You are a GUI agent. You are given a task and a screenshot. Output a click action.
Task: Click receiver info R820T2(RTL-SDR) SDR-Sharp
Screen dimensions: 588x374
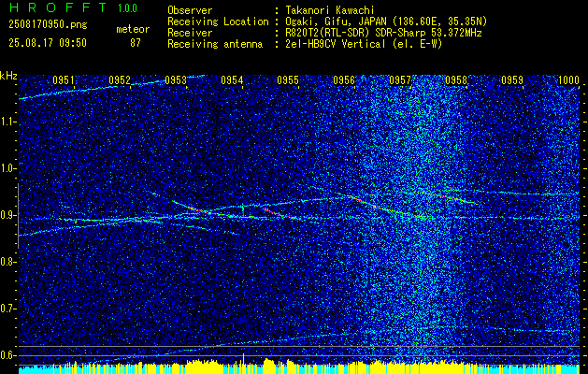tap(356, 33)
